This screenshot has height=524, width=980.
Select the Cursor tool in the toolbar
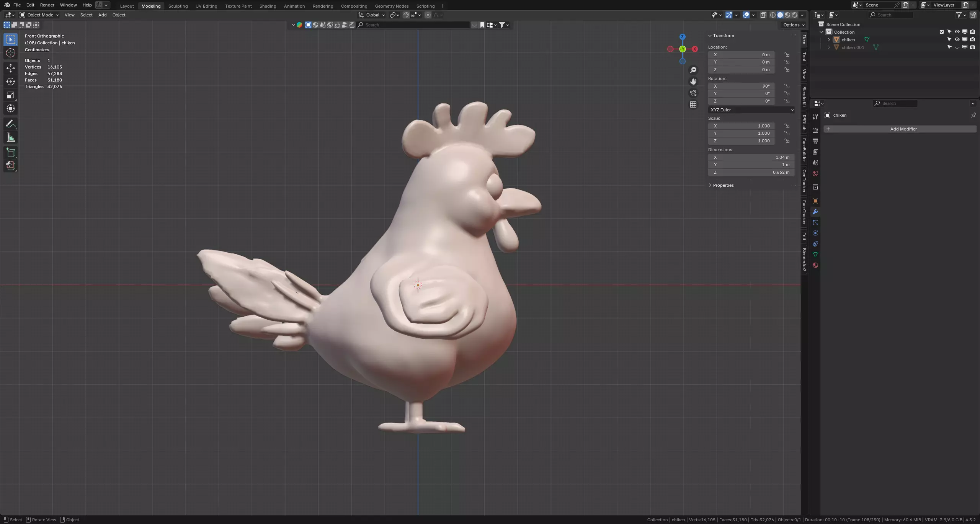pyautogui.click(x=11, y=53)
